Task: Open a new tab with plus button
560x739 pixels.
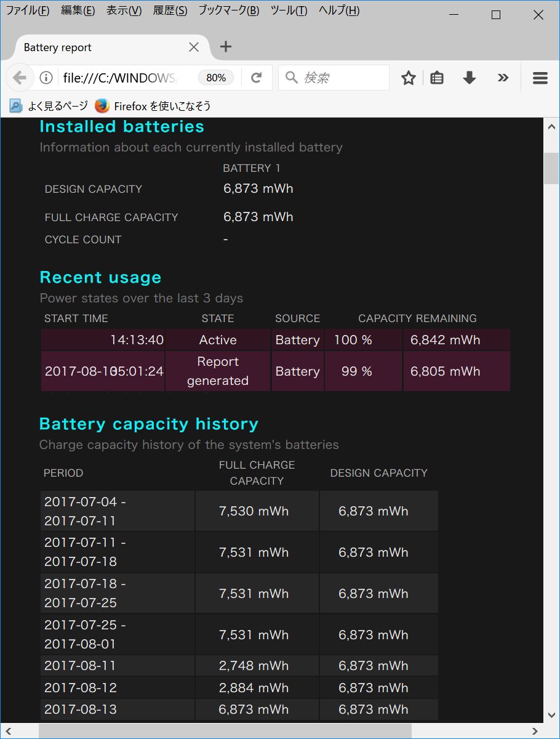Action: 226,46
